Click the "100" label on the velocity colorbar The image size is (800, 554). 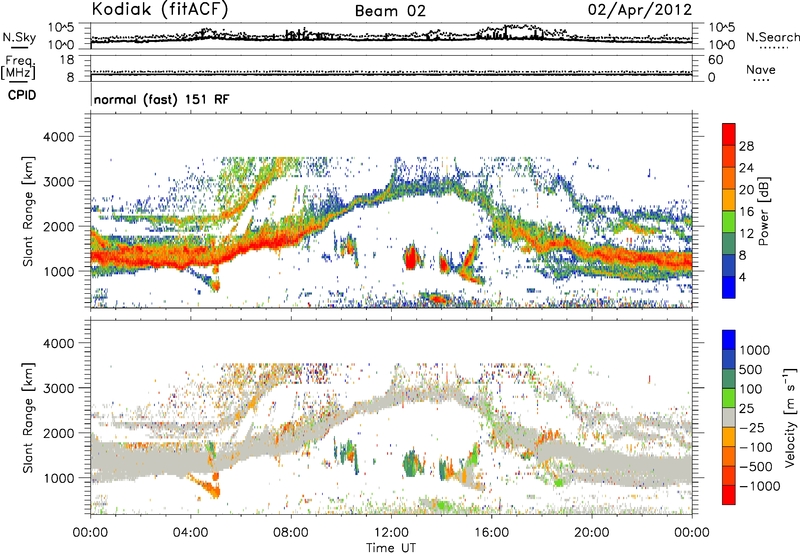point(751,389)
